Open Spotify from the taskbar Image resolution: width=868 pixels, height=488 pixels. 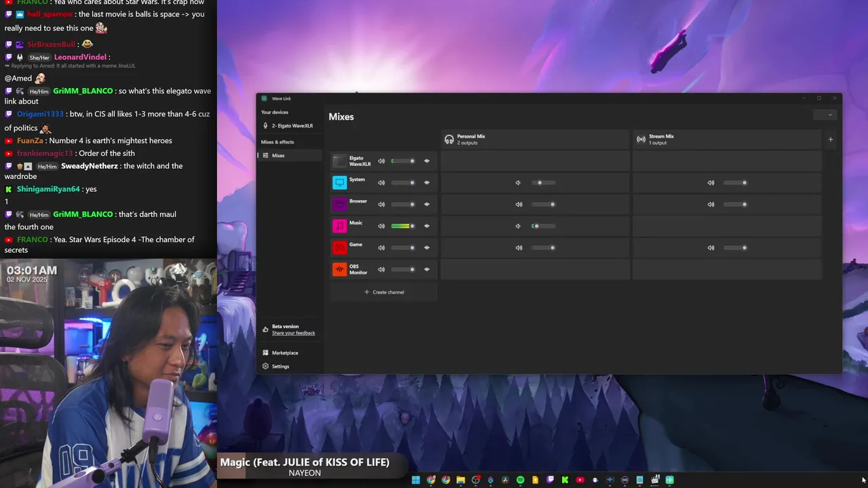pyautogui.click(x=520, y=480)
